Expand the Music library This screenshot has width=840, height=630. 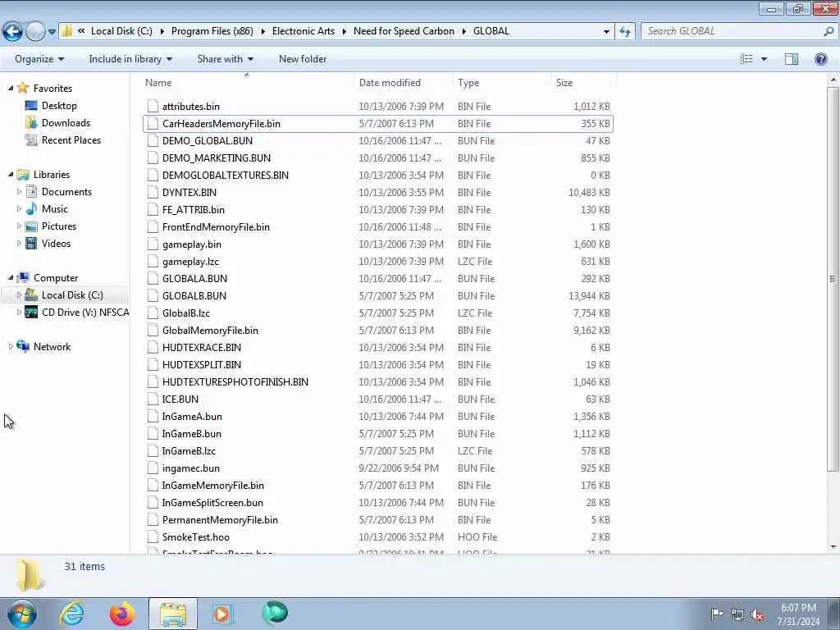[20, 208]
